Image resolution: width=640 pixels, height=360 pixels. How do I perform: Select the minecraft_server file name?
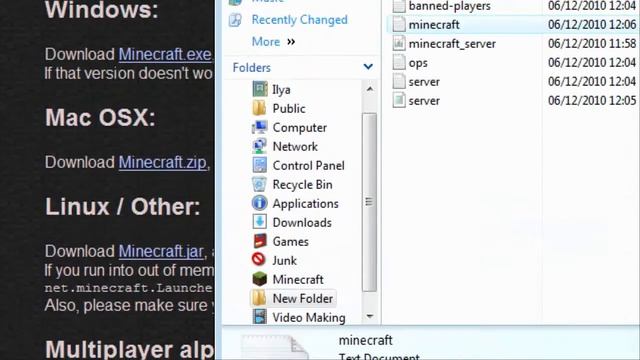point(452,44)
